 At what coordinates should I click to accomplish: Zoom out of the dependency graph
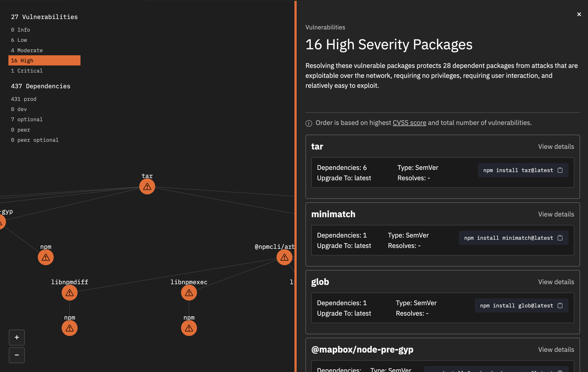pyautogui.click(x=17, y=355)
